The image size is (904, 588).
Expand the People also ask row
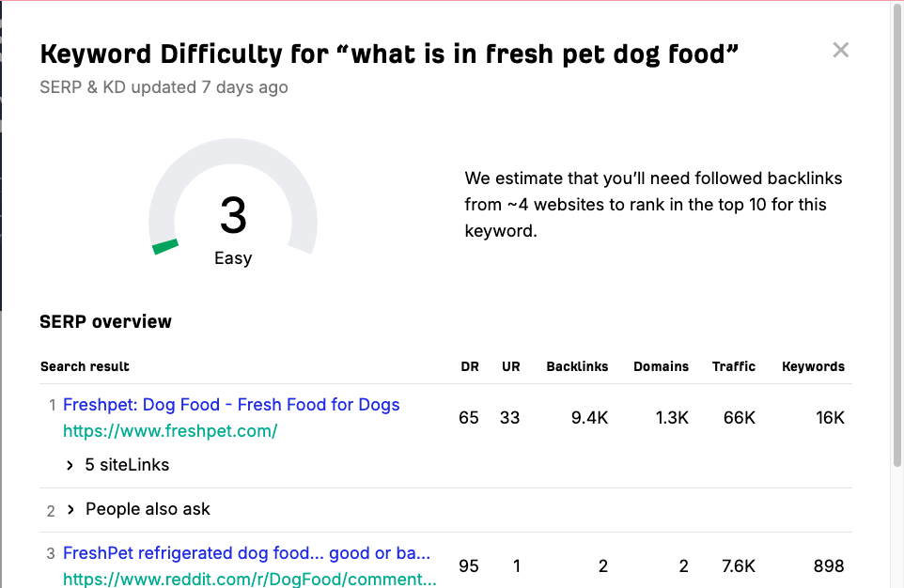coord(70,509)
